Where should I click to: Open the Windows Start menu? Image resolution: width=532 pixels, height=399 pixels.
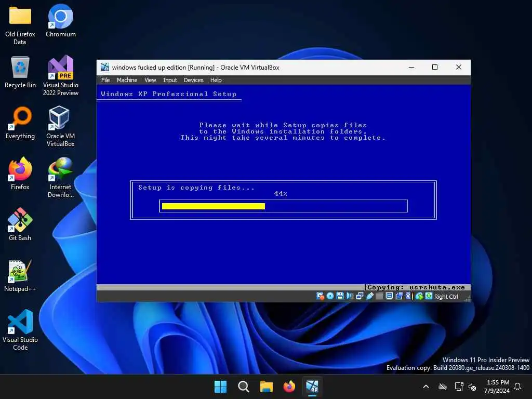220,387
